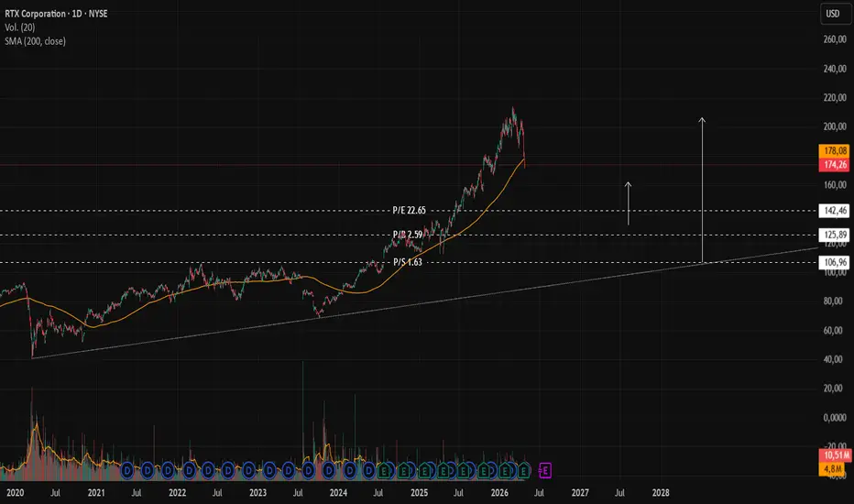Viewport: 854px width, 504px height.
Task: Click the 2026 label on time axis
Action: pos(499,493)
